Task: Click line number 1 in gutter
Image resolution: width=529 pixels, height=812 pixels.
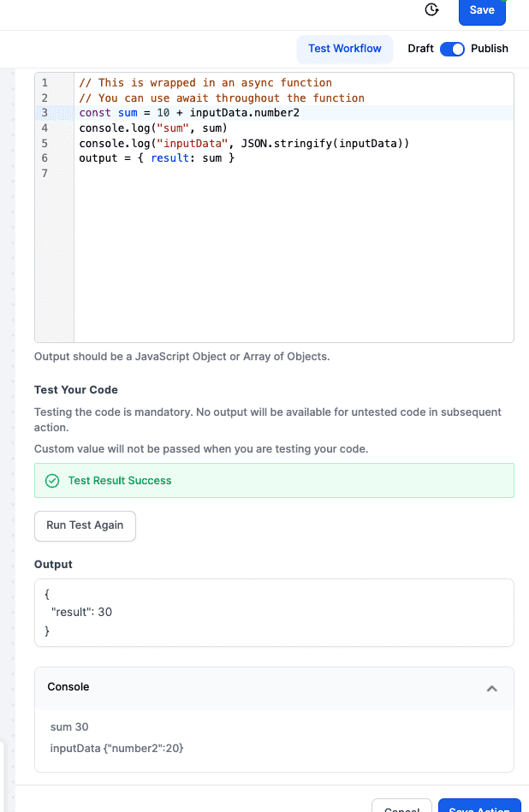Action: (45, 83)
